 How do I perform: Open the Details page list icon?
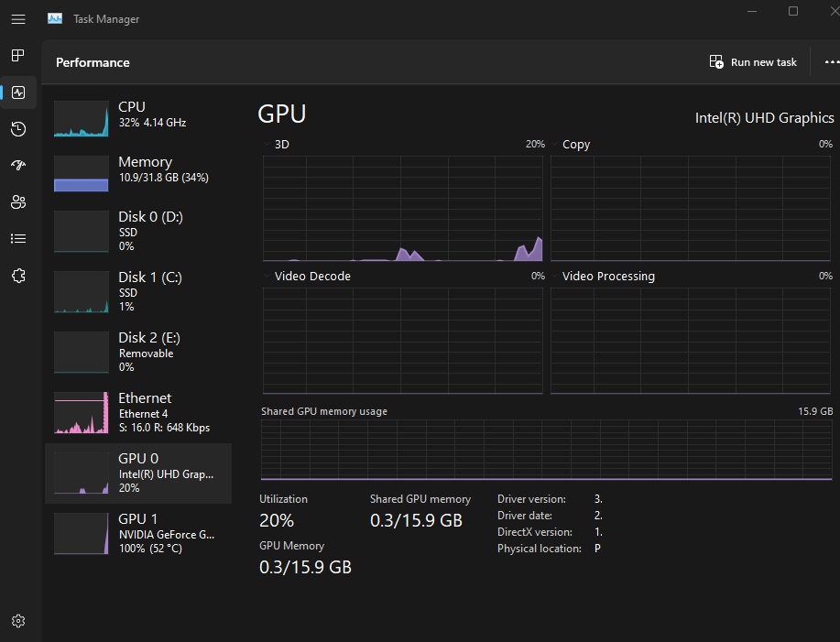(x=18, y=239)
